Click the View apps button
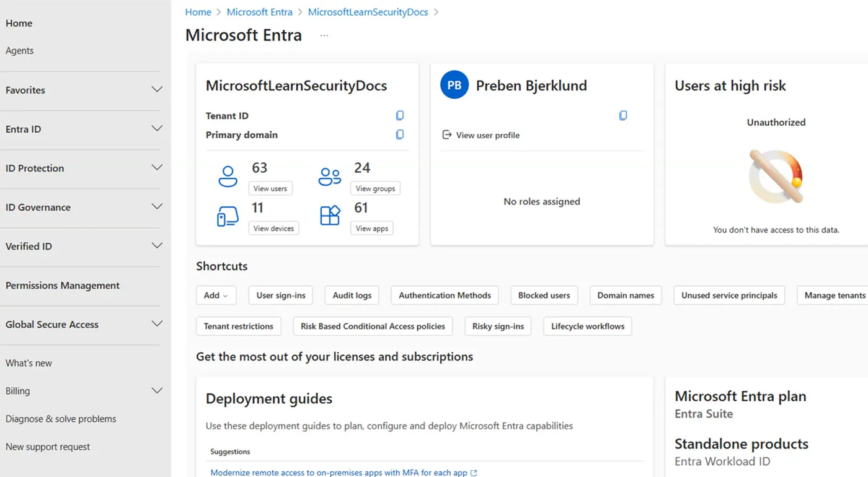The height and width of the screenshot is (477, 868). click(x=372, y=228)
